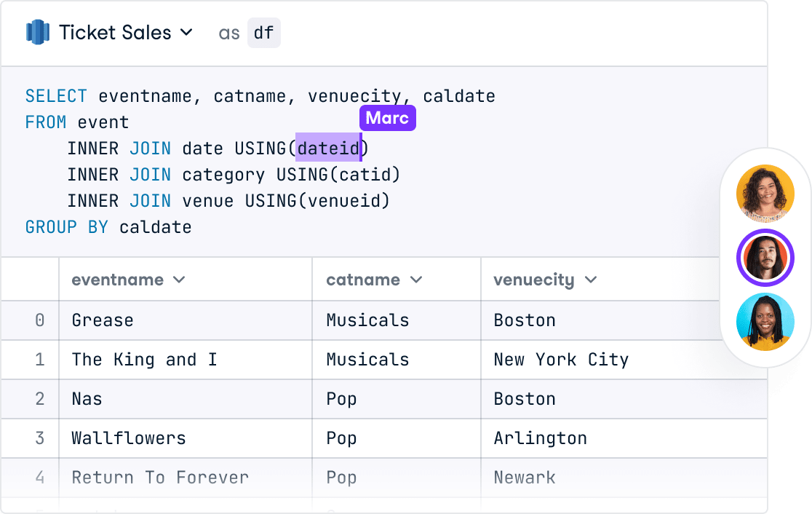Click the df variable name badge
The image size is (812, 514).
coord(263,33)
